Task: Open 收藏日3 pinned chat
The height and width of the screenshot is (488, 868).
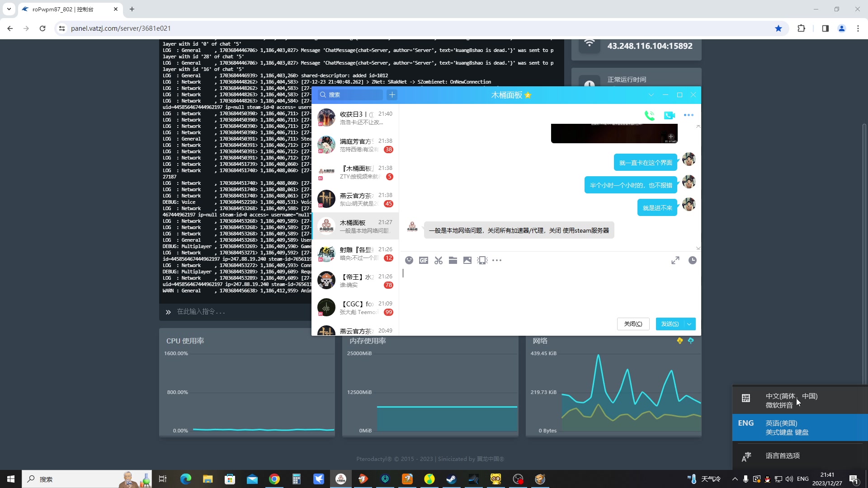Action: [355, 117]
